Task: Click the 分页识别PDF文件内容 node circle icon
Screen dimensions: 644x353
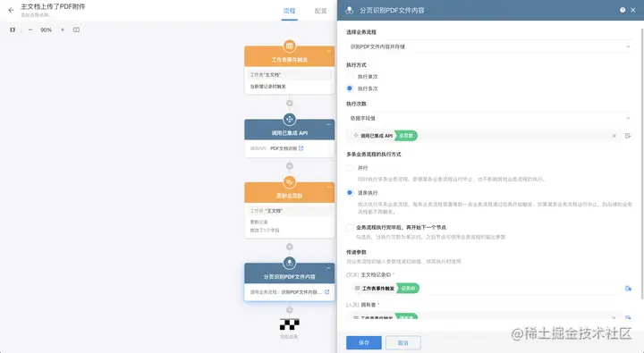Action: (290, 263)
